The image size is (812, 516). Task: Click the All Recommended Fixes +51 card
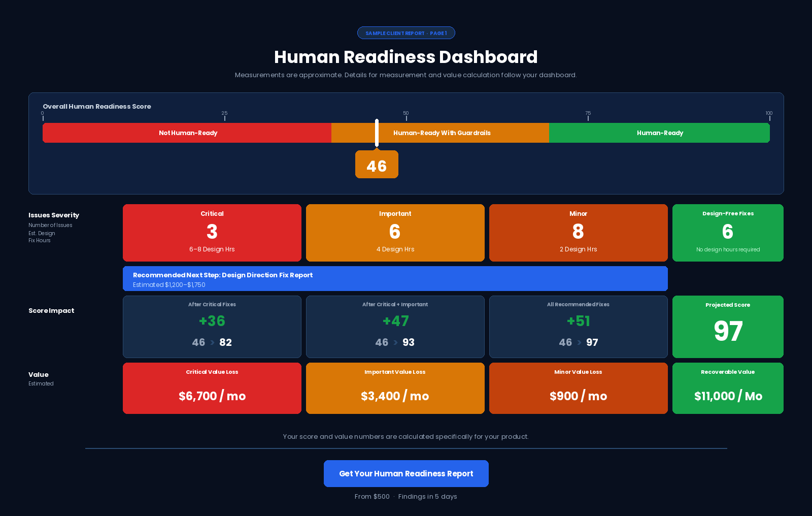(x=579, y=327)
